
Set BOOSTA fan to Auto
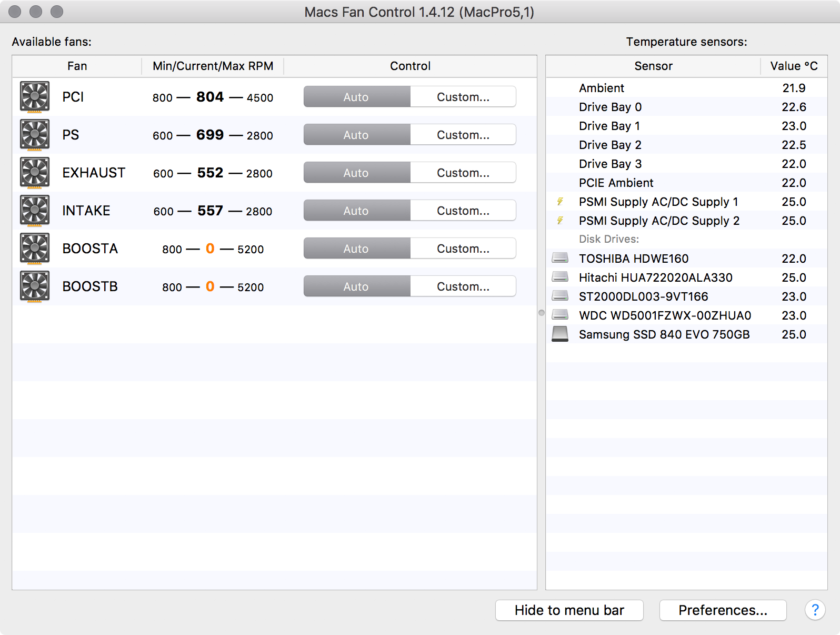pos(357,249)
